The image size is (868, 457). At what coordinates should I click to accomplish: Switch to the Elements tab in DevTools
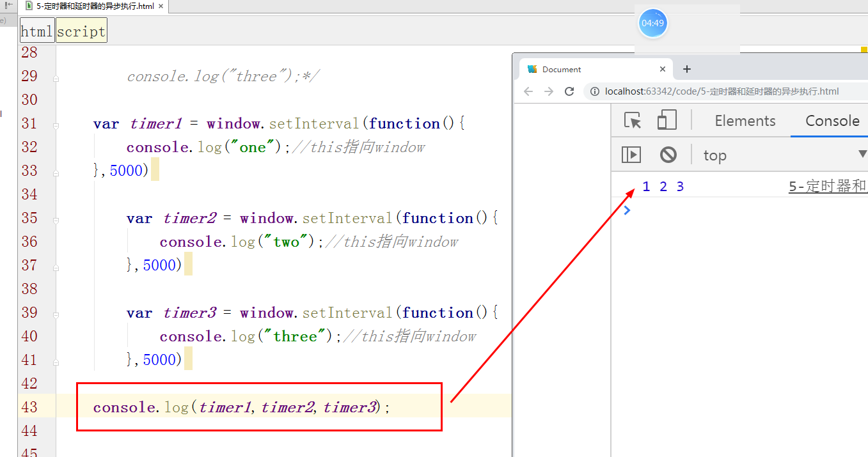(x=745, y=121)
